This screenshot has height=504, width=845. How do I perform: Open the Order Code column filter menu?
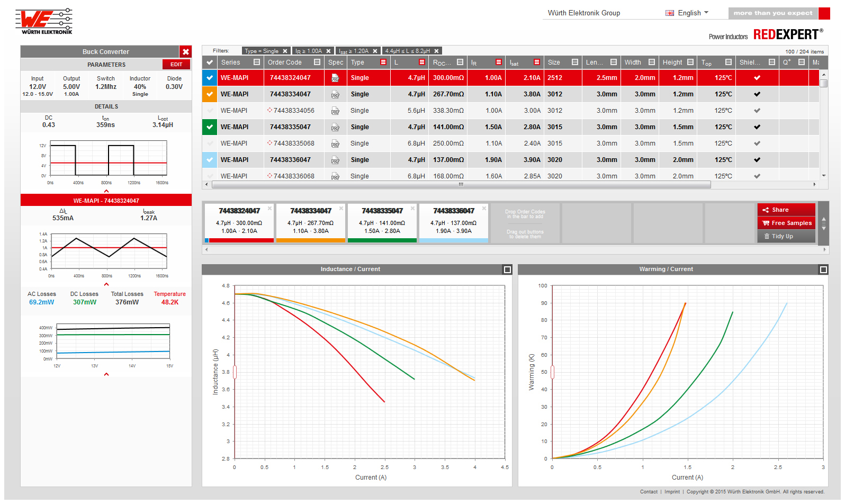[x=317, y=62]
